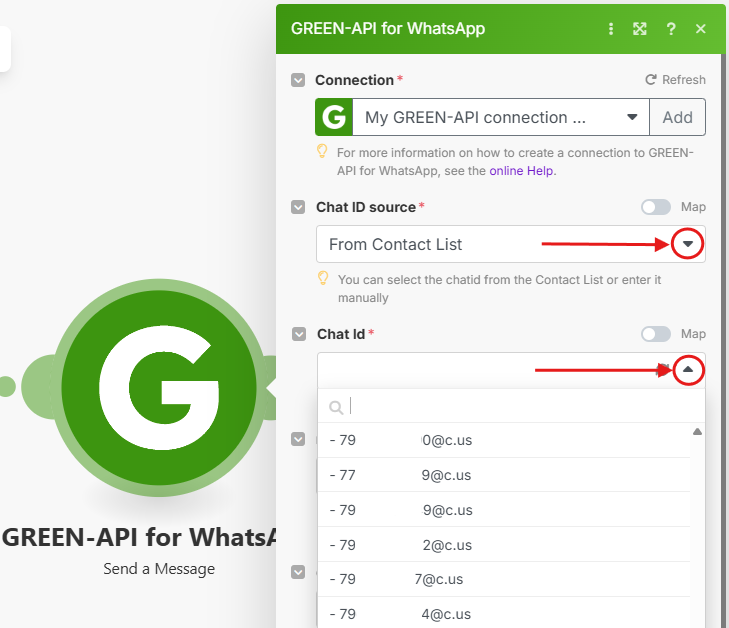Screen dimensions: 729x628
Task: Click the lightbulb hint icon under Chat ID source
Action: tap(323, 278)
